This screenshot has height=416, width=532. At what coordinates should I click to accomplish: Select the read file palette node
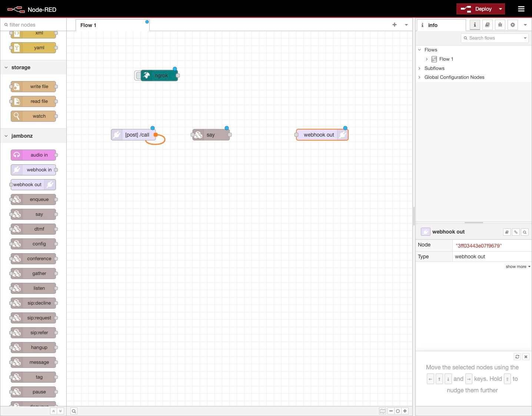33,101
